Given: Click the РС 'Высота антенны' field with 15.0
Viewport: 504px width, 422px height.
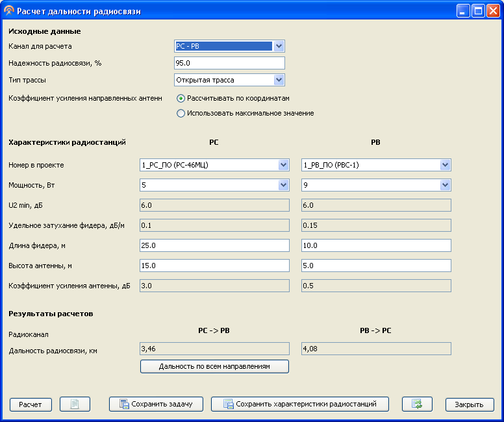Looking at the screenshot, I should (x=214, y=266).
